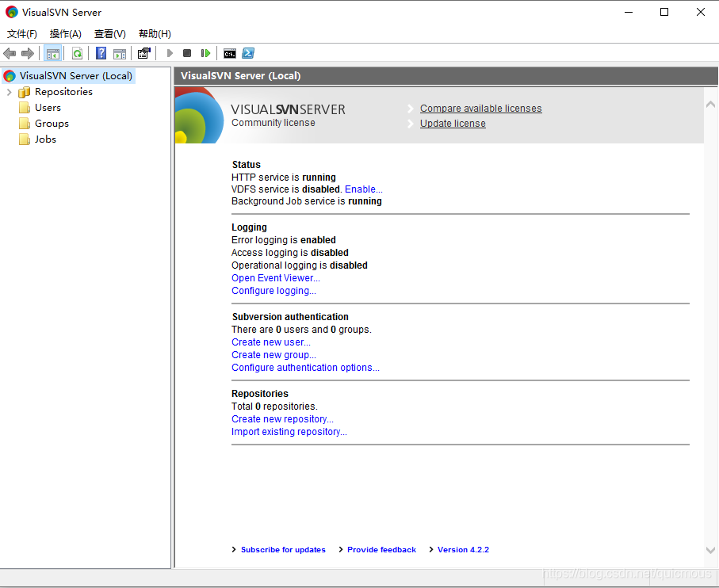Click the green Refresh toolbar icon
The width and height of the screenshot is (719, 588).
(77, 54)
